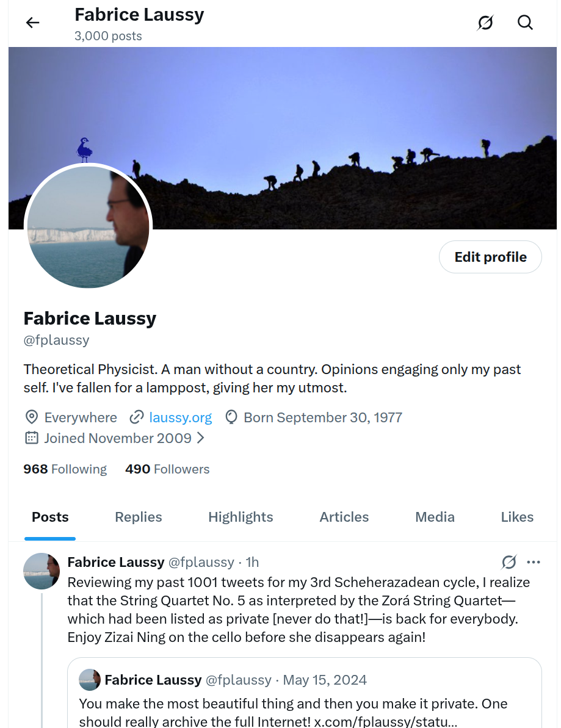Screen dimensions: 561x728
Task: Click the link icon before laussy.org
Action: pos(136,417)
